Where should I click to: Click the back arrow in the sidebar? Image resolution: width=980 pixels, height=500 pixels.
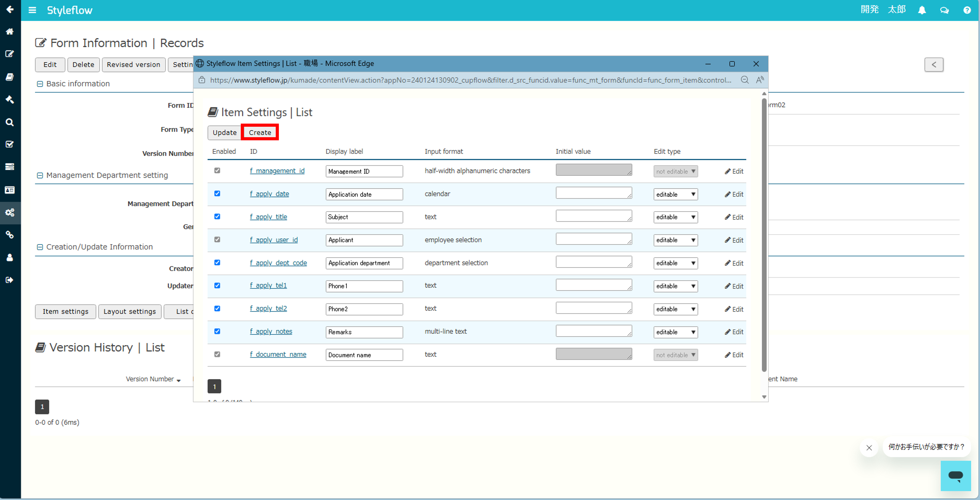tap(10, 9)
